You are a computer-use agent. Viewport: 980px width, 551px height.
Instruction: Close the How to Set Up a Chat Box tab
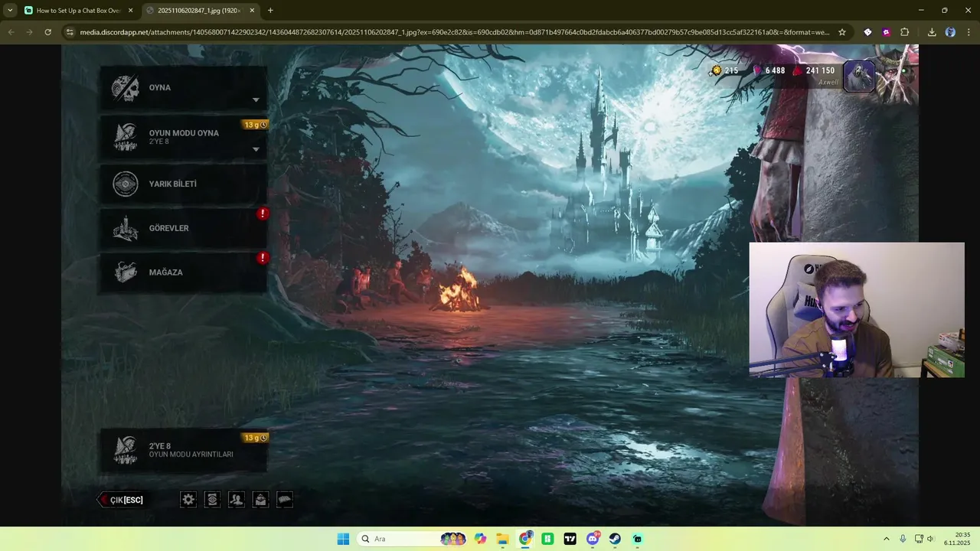(x=130, y=11)
